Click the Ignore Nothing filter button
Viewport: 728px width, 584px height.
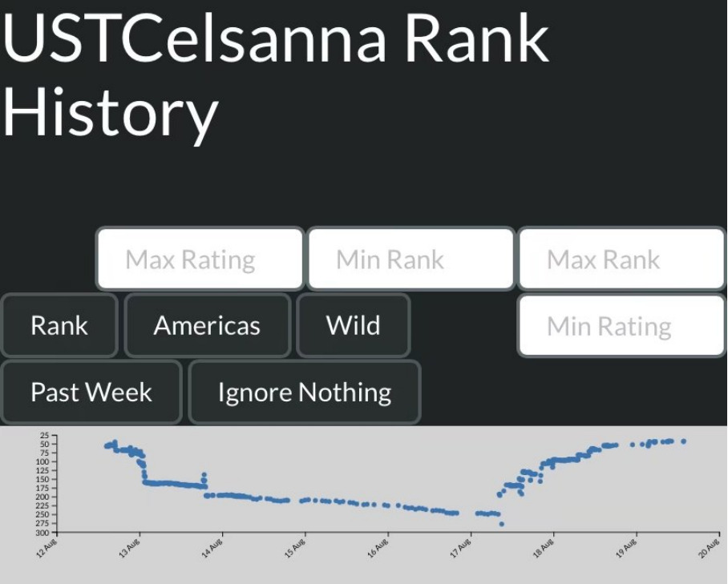tap(304, 392)
